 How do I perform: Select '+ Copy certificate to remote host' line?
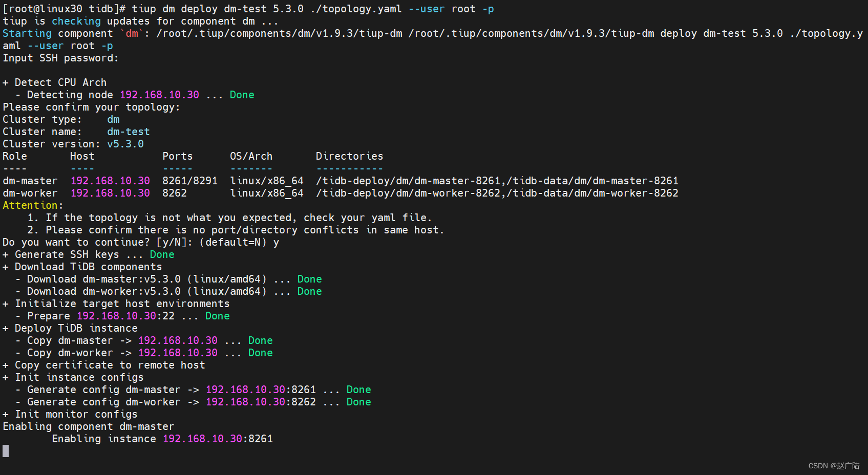[x=104, y=365]
